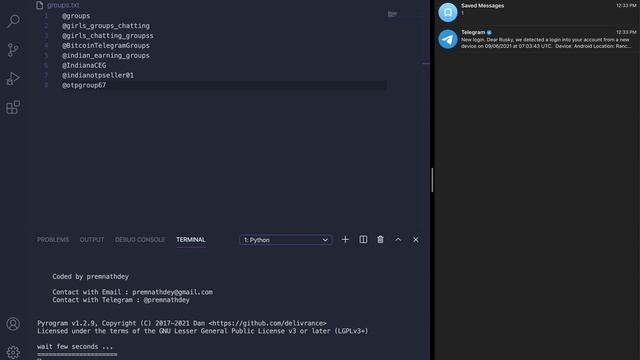Kill terminal with trash icon
This screenshot has height=360, width=640.
pos(380,240)
